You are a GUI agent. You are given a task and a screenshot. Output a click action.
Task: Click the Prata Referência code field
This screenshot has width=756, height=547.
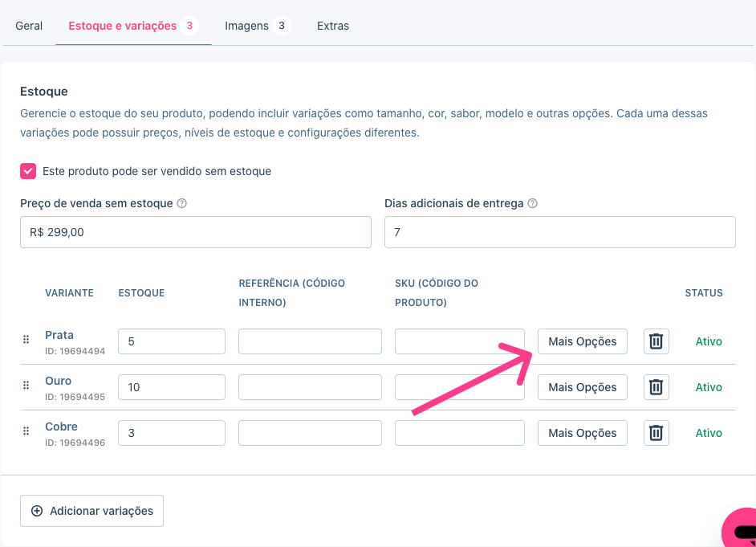pyautogui.click(x=310, y=341)
